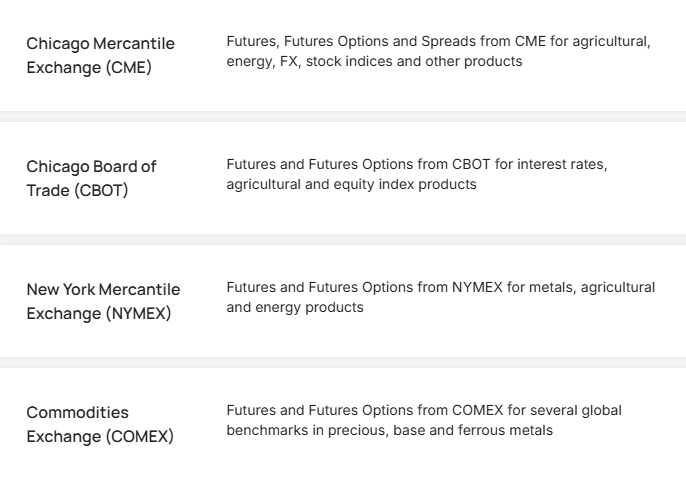686x479 pixels.
Task: Click 'Futures Options from NYMEX for metals' line
Action: [x=440, y=288]
